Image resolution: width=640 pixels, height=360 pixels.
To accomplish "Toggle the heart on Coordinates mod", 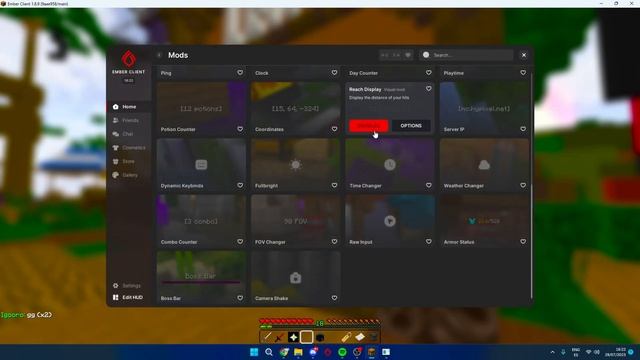I will tap(334, 129).
